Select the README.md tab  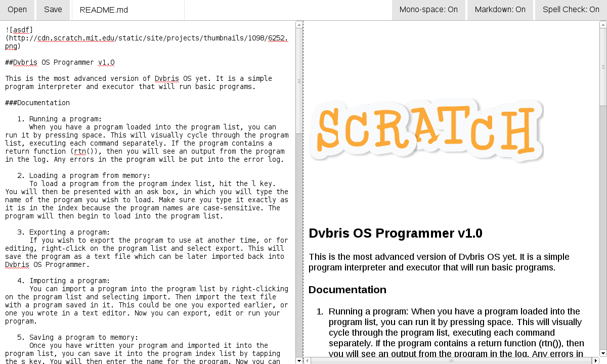coord(103,10)
